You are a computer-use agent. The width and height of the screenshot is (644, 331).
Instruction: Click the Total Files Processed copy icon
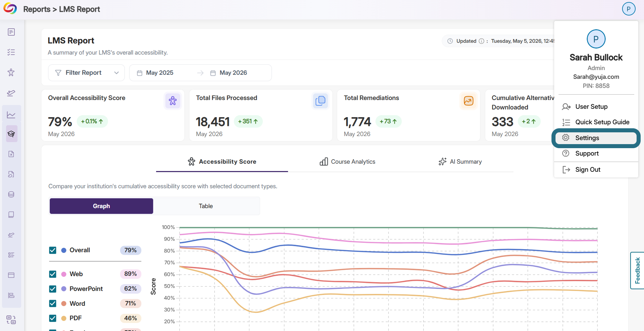tap(321, 101)
